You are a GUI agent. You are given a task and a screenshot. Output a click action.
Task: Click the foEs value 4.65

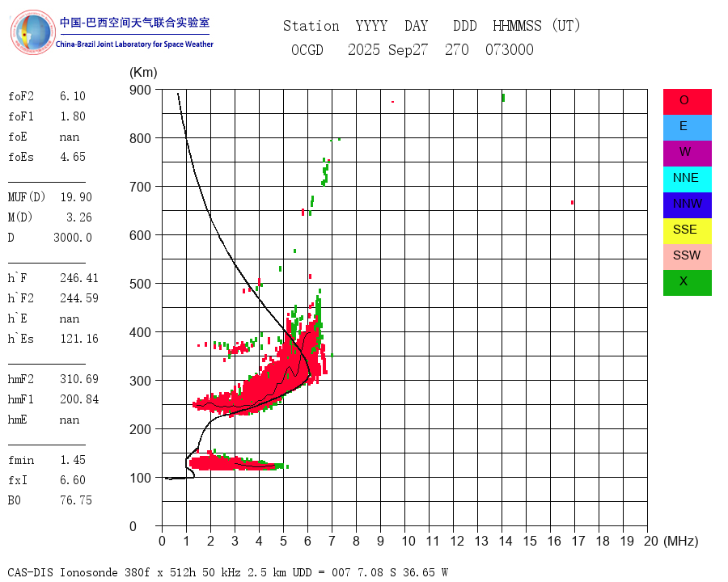click(73, 156)
